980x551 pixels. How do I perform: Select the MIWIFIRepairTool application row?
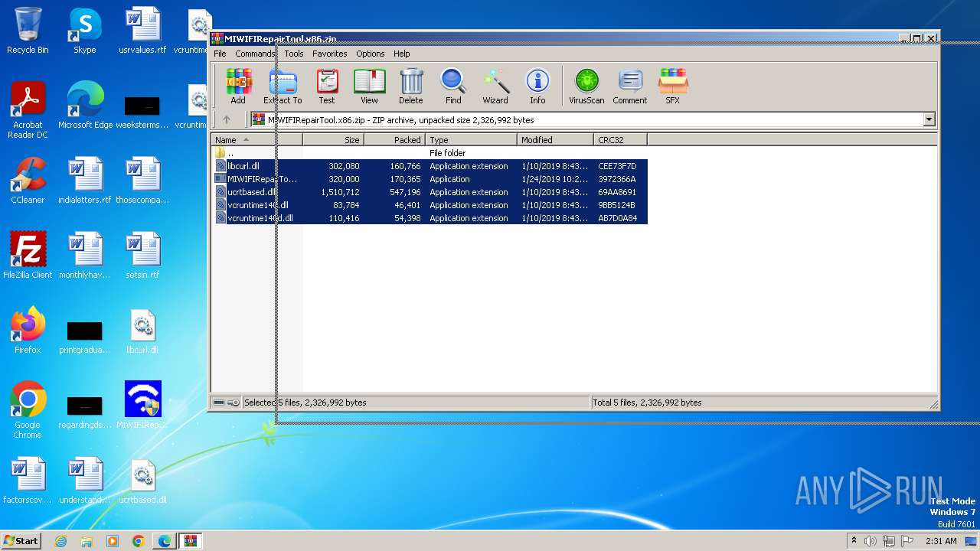pos(430,179)
